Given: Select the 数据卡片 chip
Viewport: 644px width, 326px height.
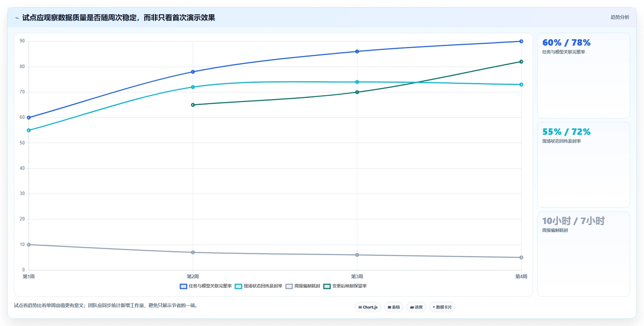Looking at the screenshot, I should [x=442, y=307].
